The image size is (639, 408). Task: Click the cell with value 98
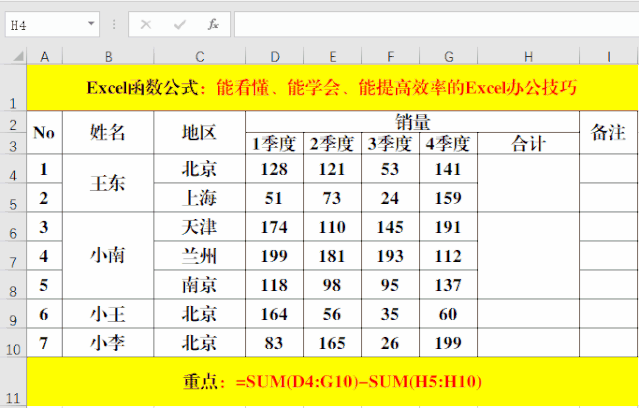[x=333, y=284]
